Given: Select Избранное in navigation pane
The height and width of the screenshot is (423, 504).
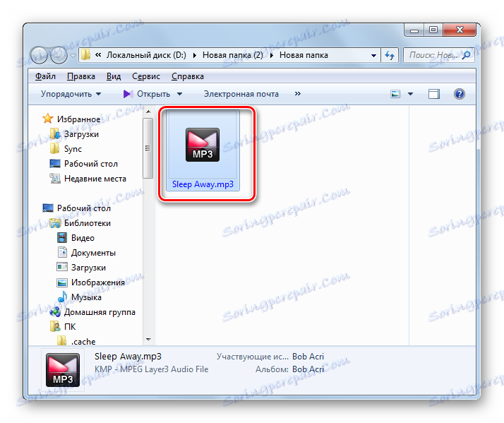Looking at the screenshot, I should click(x=79, y=119).
